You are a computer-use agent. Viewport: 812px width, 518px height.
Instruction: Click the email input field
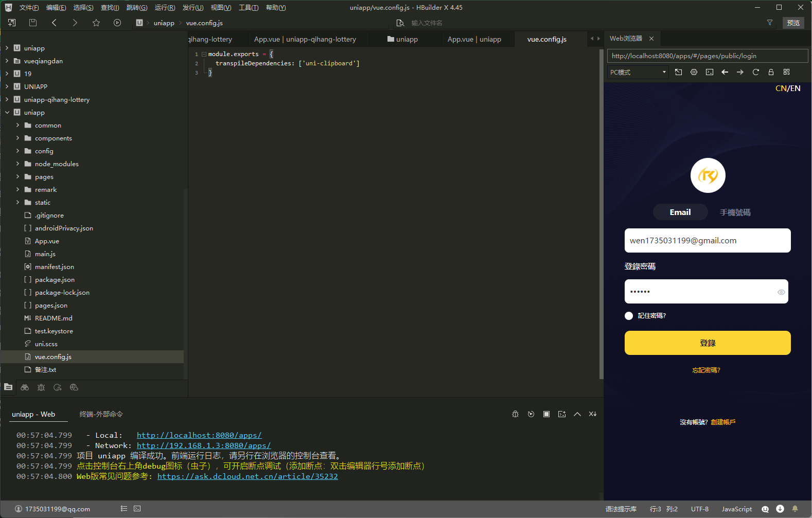coord(708,240)
